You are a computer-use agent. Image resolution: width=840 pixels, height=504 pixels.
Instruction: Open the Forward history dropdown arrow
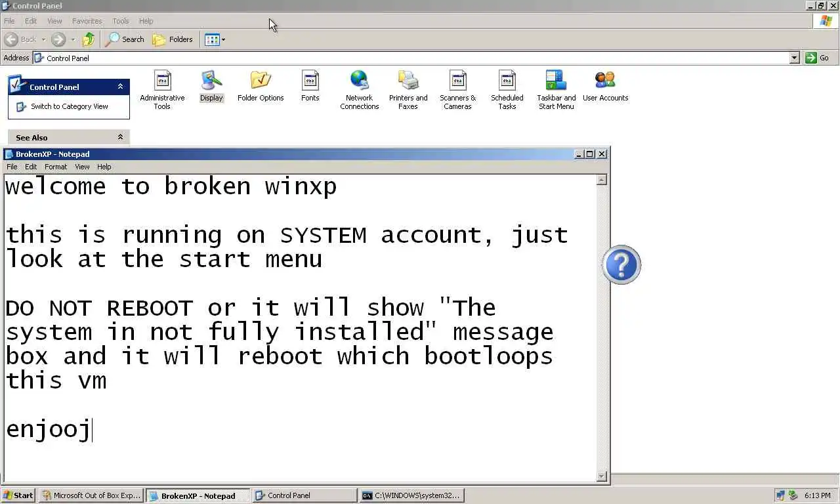pyautogui.click(x=73, y=39)
